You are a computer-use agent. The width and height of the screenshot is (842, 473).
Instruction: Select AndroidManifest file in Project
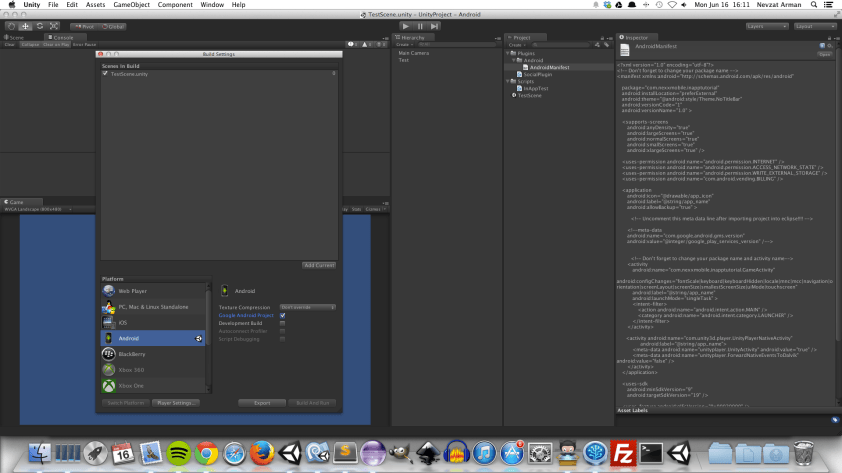(549, 68)
